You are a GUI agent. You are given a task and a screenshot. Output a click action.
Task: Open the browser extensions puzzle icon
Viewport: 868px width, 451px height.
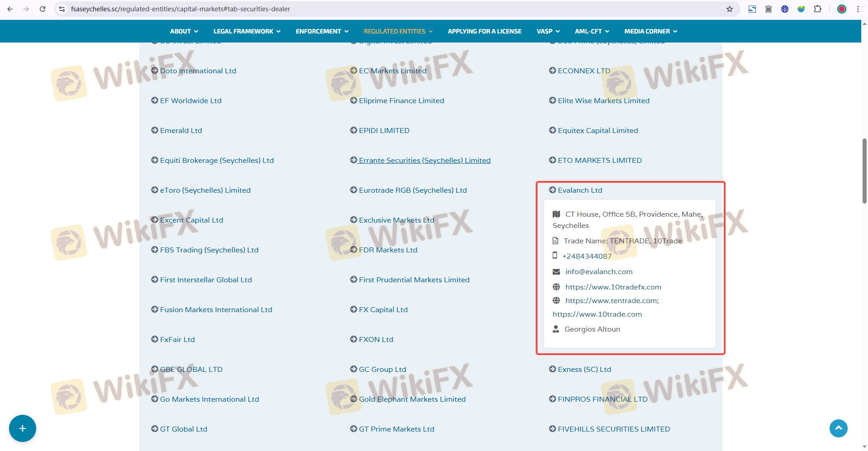[817, 9]
